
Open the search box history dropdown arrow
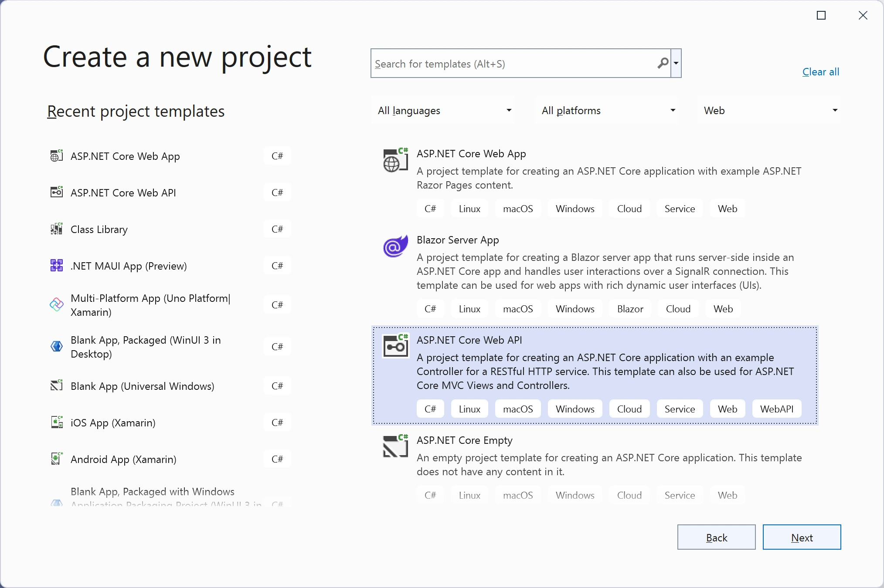pos(676,63)
